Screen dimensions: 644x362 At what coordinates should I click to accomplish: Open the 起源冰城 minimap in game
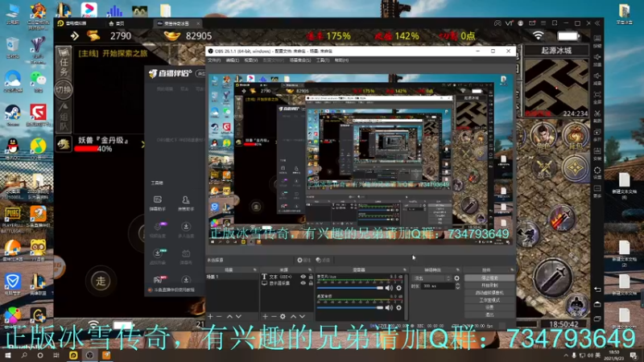(556, 87)
